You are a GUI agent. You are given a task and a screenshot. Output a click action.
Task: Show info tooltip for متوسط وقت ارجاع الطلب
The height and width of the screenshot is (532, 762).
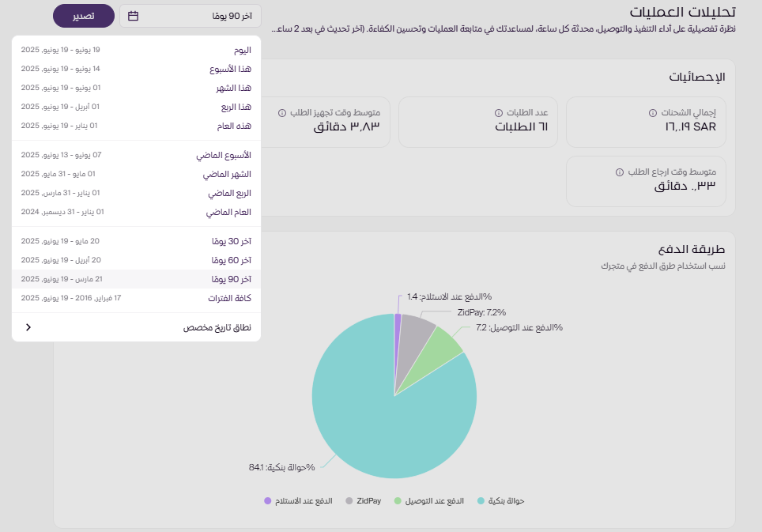(620, 172)
